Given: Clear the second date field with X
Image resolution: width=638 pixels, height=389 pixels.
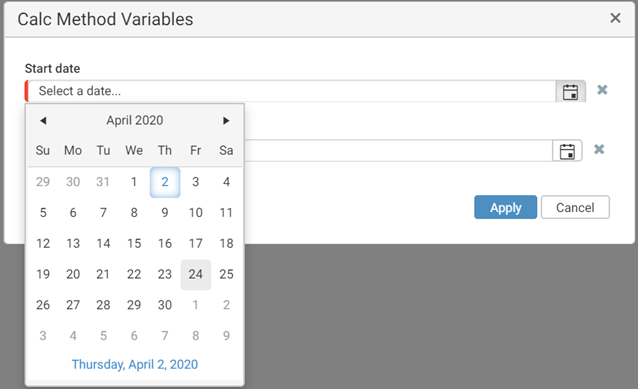Looking at the screenshot, I should coord(599,149).
